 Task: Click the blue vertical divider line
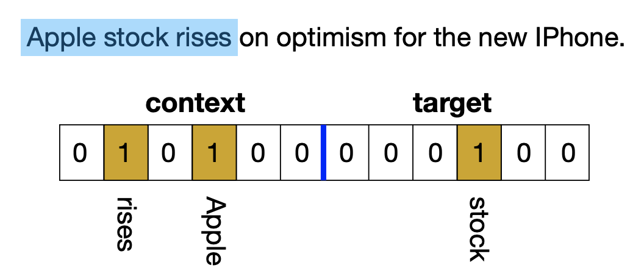323,153
